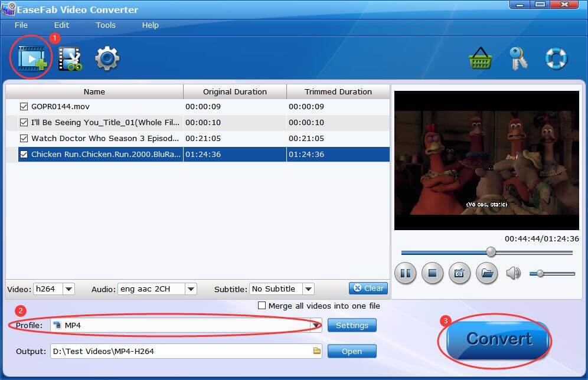
Task: Open the Profile dropdown showing MP4
Action: click(316, 325)
